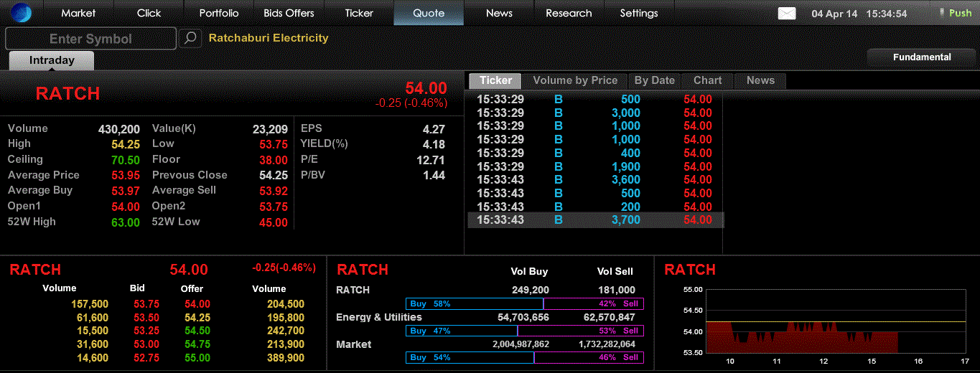980x373 pixels.
Task: Click the Energy & Utilities sector label
Action: tap(379, 317)
